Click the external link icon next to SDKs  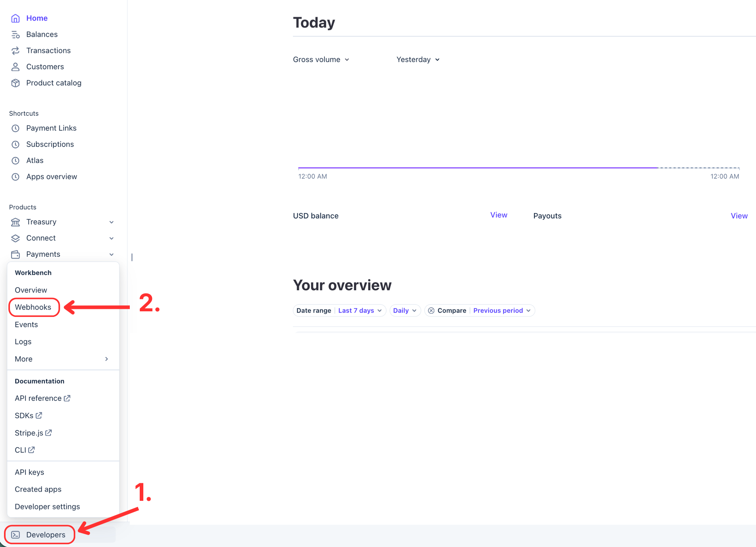pos(39,415)
